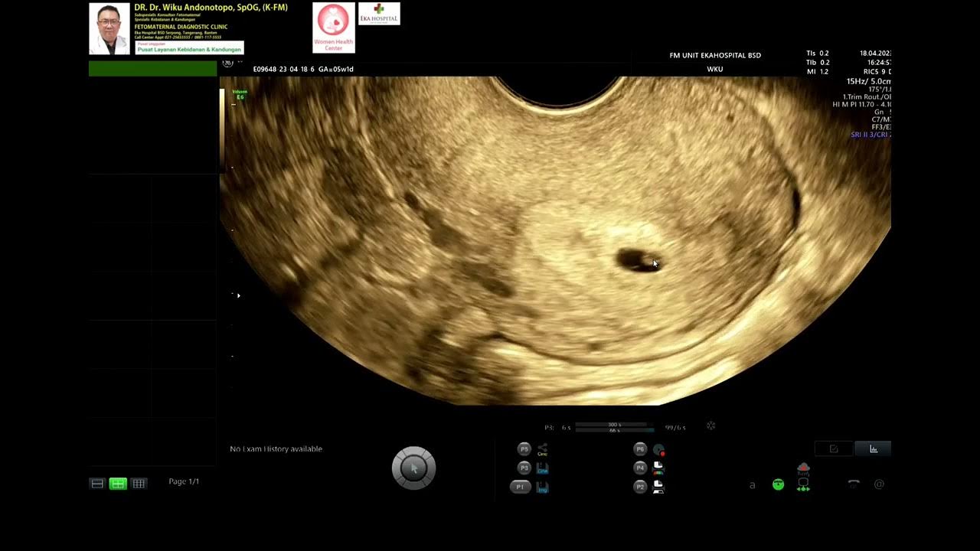Click the green network arrows icon

coord(803,484)
